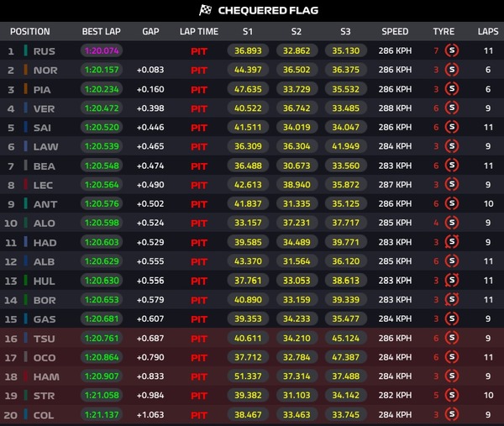Select driver name LEC in position 8

(43, 185)
